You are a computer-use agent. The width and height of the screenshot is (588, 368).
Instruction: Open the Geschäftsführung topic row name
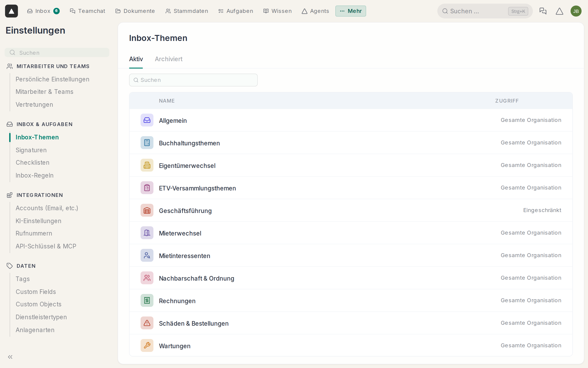tap(185, 211)
